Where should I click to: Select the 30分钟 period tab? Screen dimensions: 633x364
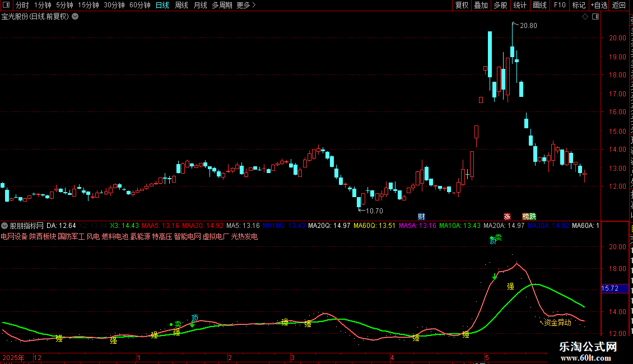tap(114, 5)
